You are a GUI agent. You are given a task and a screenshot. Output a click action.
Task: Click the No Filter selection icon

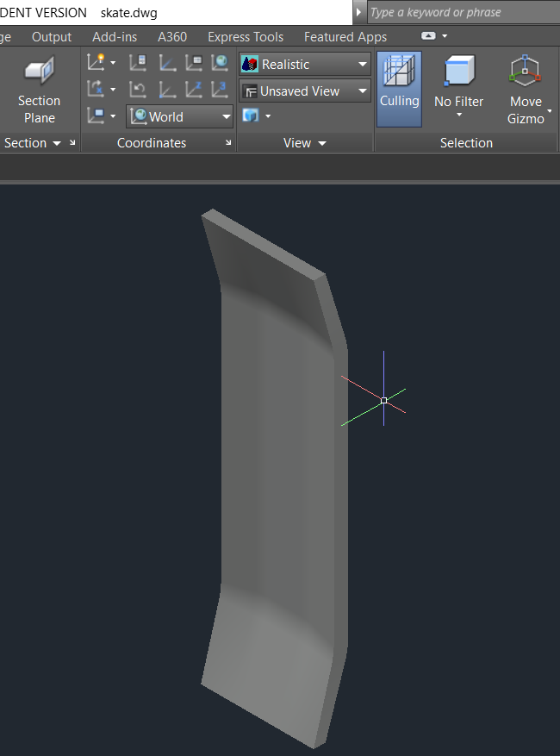coord(459,72)
